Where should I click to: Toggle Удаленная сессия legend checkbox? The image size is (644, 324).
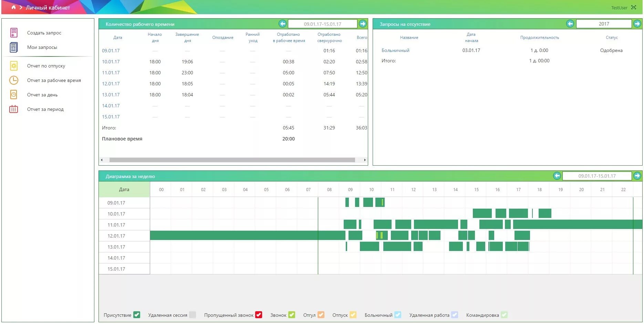pyautogui.click(x=193, y=315)
